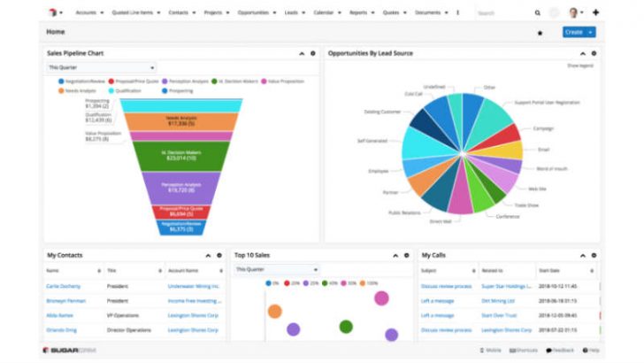This screenshot has width=644, height=363.
Task: Click the search magnifier icon
Action: [x=537, y=12]
